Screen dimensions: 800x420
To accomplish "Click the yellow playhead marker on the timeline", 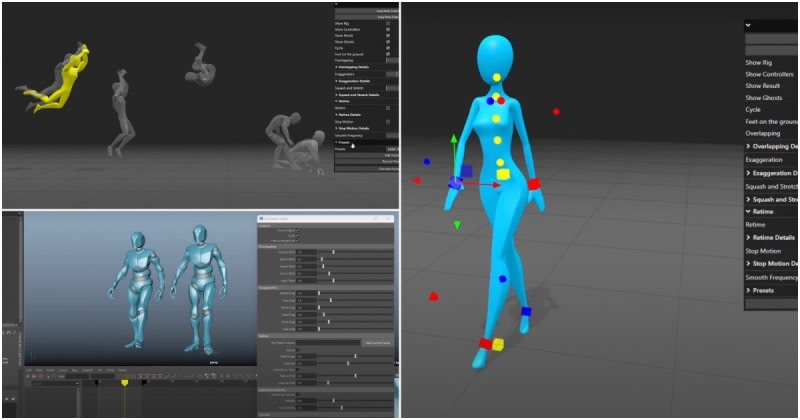I will click(124, 382).
